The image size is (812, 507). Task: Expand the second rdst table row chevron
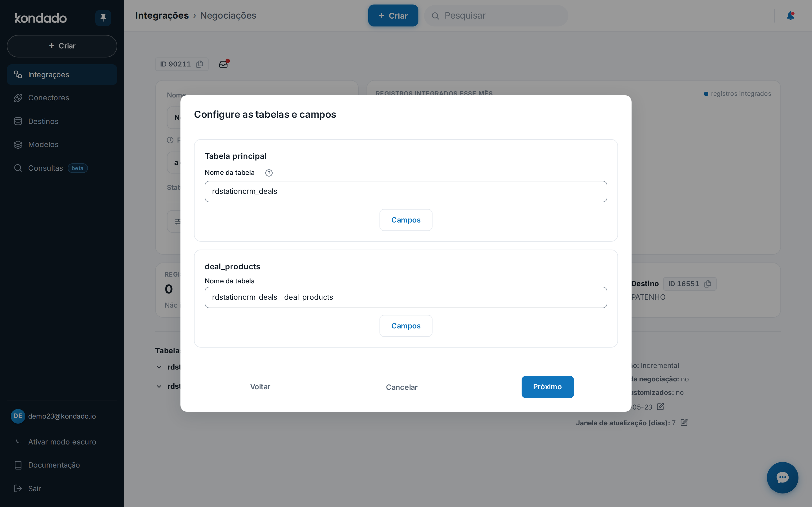coord(159,386)
